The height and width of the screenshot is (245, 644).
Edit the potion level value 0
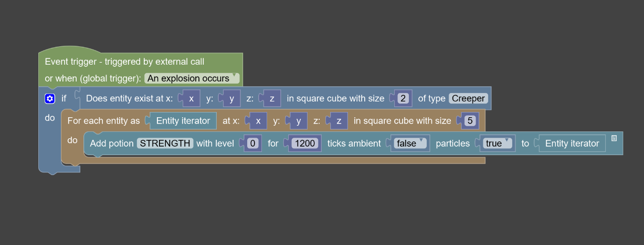252,144
